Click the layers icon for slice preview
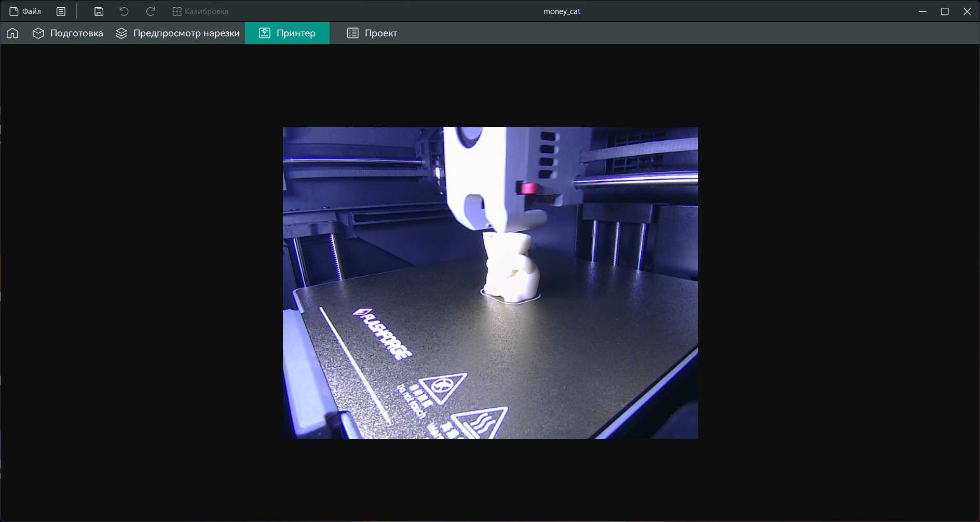Screen dimensions: 980x522 point(121,33)
